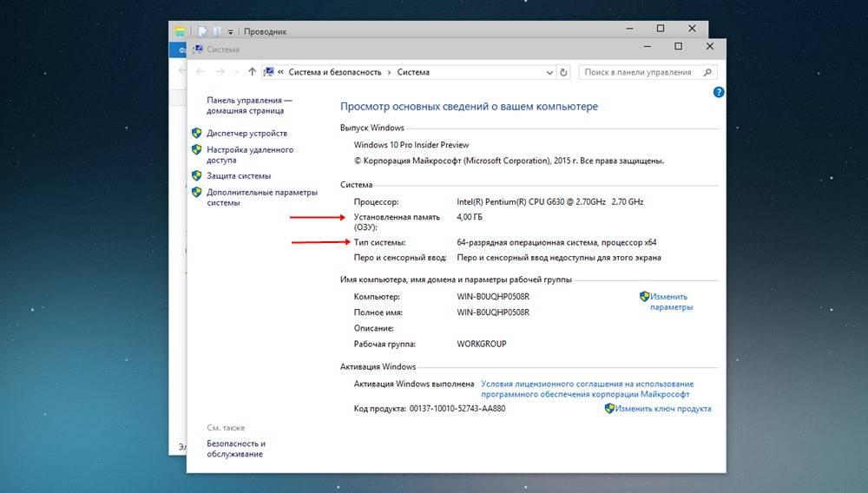Image resolution: width=868 pixels, height=493 pixels.
Task: Open 'Дополнительные параметры системы' link
Action: [262, 197]
